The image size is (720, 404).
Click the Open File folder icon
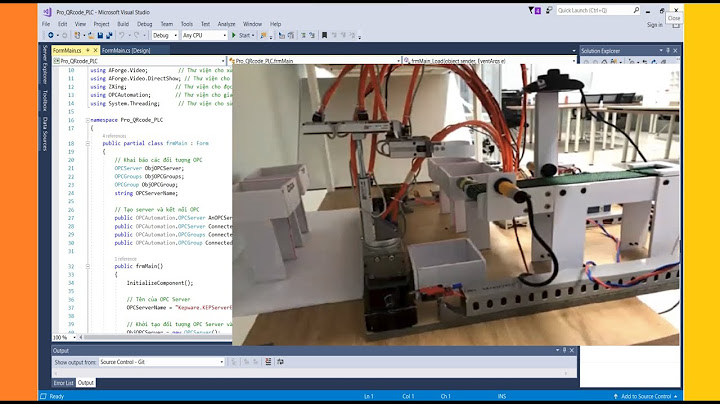point(91,35)
